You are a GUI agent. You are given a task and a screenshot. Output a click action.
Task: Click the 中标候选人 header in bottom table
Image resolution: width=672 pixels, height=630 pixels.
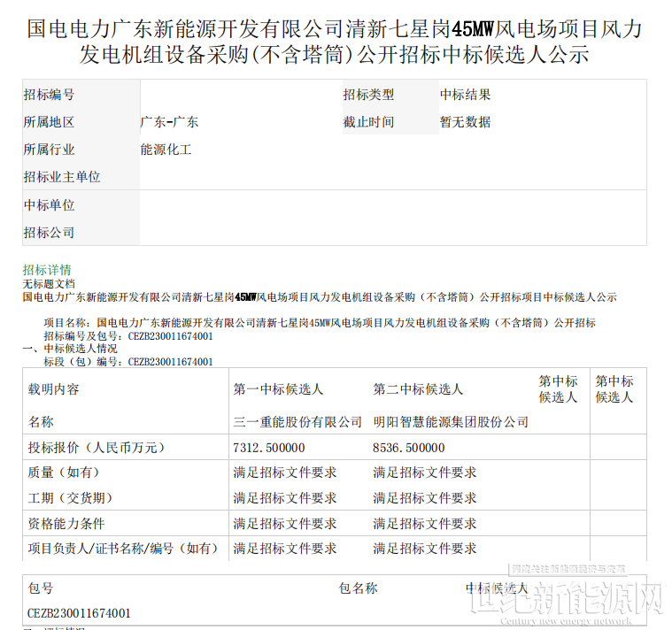[498, 588]
